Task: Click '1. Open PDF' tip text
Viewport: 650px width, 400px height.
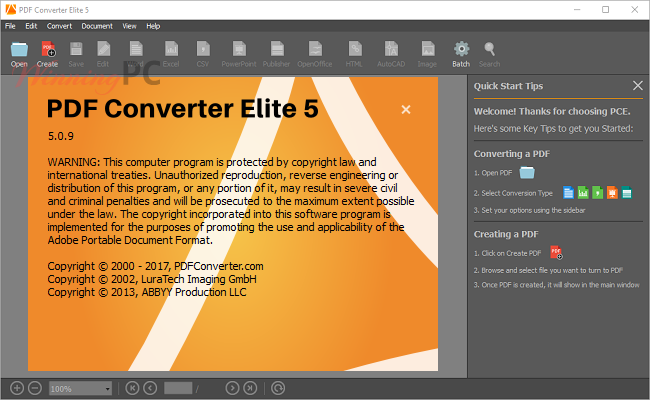Action: 493,173
